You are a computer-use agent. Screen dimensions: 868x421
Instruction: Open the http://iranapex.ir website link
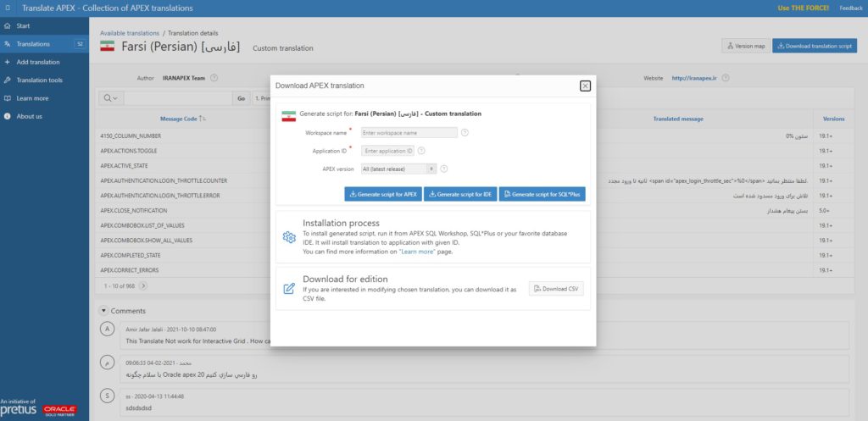click(694, 78)
